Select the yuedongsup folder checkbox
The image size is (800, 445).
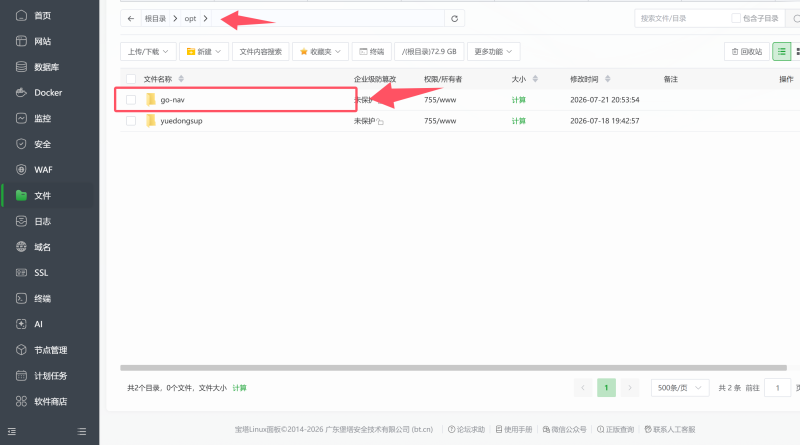click(x=131, y=121)
